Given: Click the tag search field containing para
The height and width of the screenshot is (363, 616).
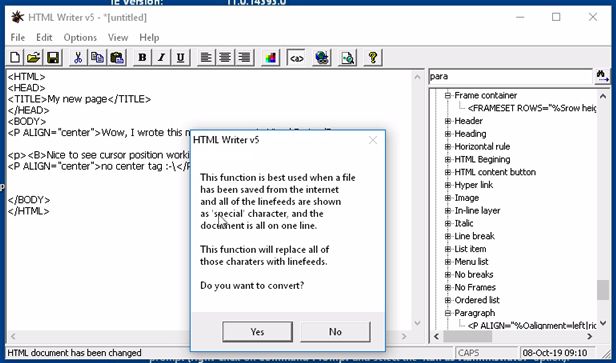Looking at the screenshot, I should click(x=511, y=76).
